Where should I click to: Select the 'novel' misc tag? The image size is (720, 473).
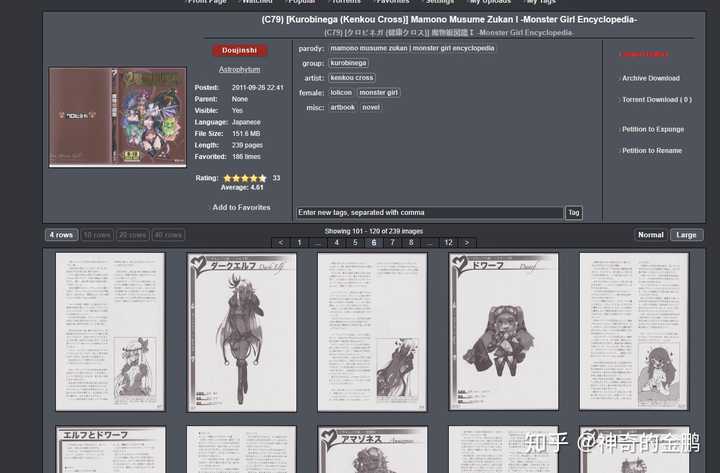click(371, 107)
